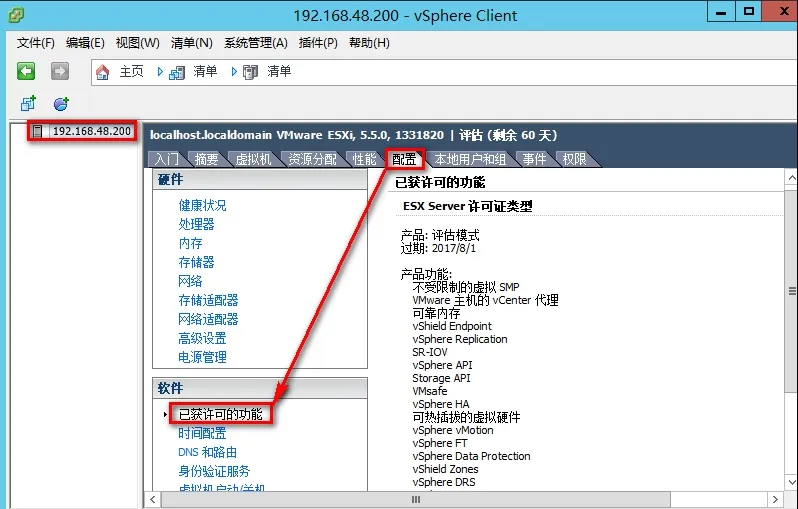Open the DNS 和路由 link
Viewport: 798px width, 509px height.
(207, 452)
